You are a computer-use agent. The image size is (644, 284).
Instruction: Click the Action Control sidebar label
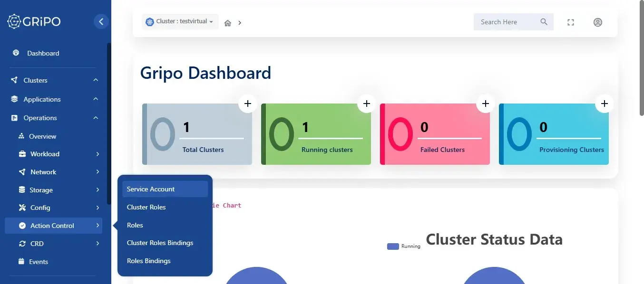[x=52, y=226]
